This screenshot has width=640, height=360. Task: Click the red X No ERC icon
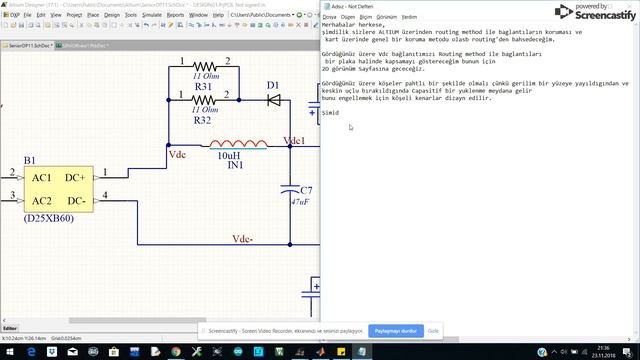298,25
